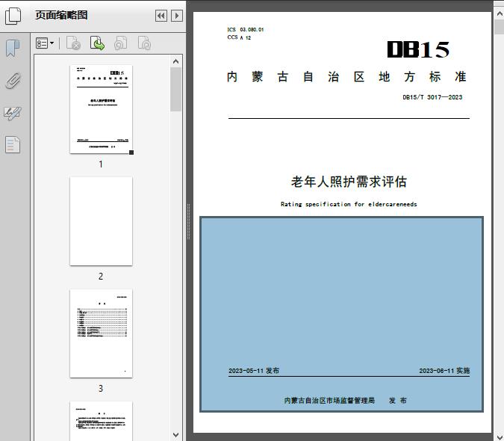Click the pane splitter grip handle

(x=189, y=222)
